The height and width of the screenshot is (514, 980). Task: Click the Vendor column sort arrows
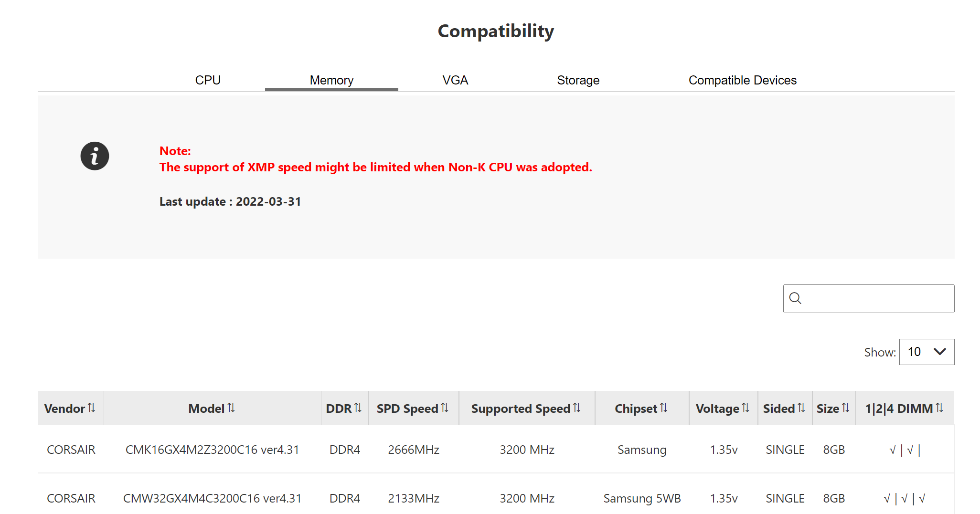92,408
